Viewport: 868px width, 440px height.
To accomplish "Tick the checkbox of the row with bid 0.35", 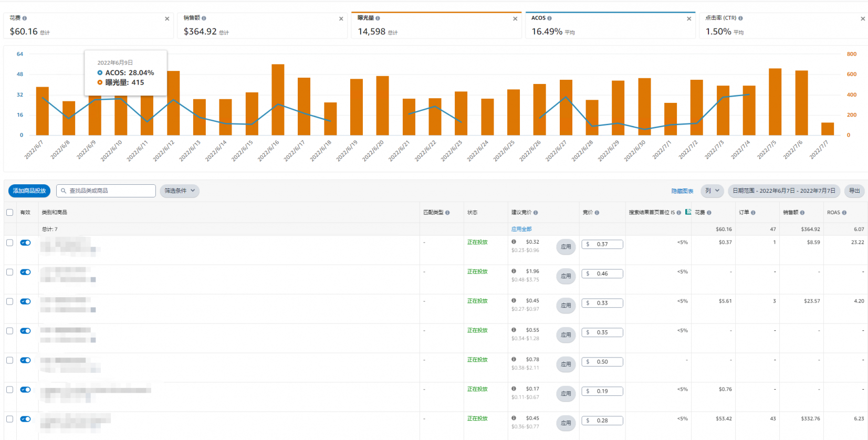I will [x=9, y=331].
